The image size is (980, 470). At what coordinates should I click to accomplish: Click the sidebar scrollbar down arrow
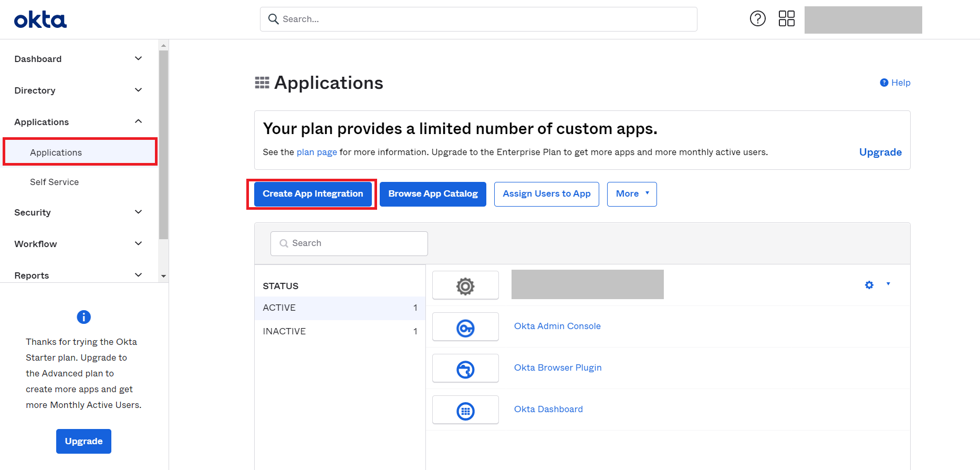point(163,276)
